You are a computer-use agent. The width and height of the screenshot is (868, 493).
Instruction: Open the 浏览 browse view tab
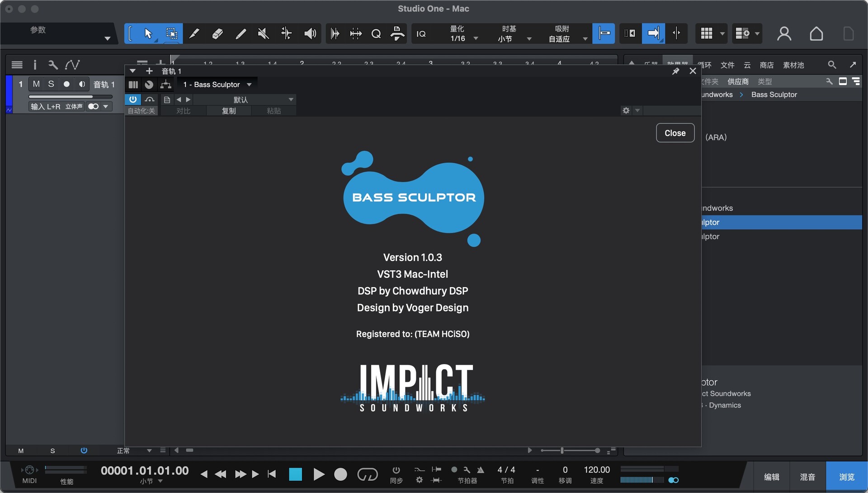click(x=847, y=477)
